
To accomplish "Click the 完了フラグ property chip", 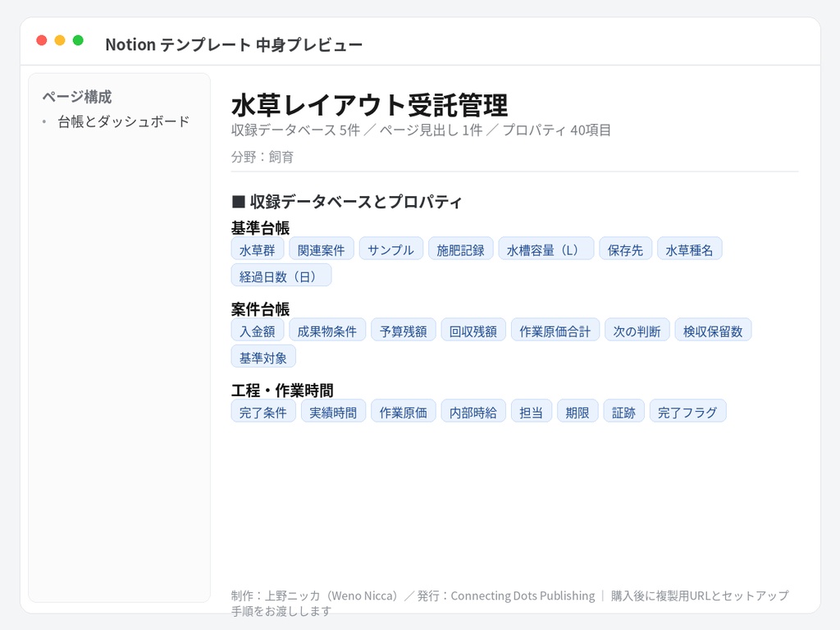I will coord(688,412).
